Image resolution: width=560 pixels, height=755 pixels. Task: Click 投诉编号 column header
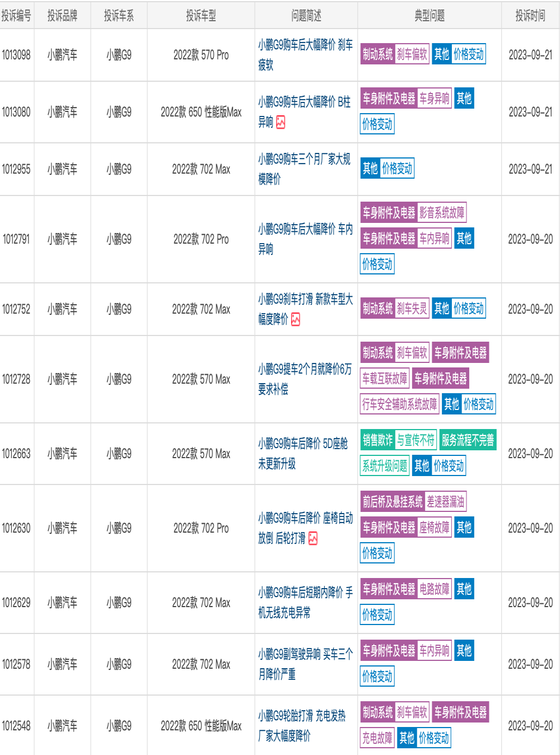coord(16,16)
